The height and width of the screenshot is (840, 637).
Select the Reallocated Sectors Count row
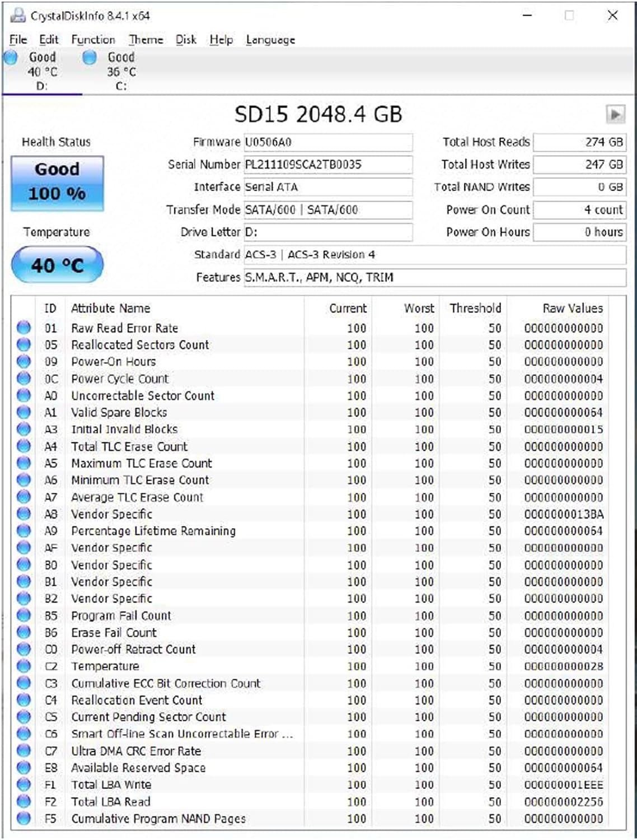point(140,345)
